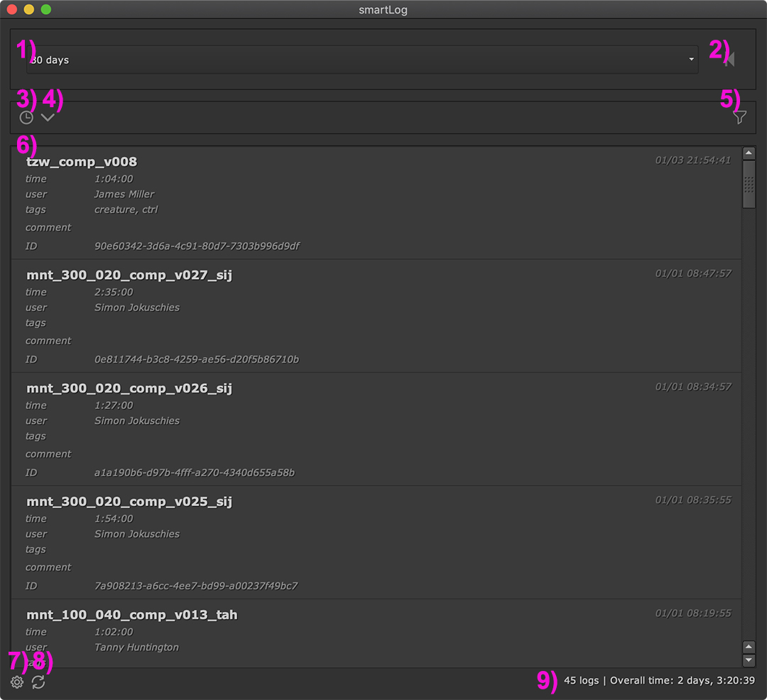767x700 pixels.
Task: Select the tzw_comp_v008 log entry
Action: [x=82, y=162]
